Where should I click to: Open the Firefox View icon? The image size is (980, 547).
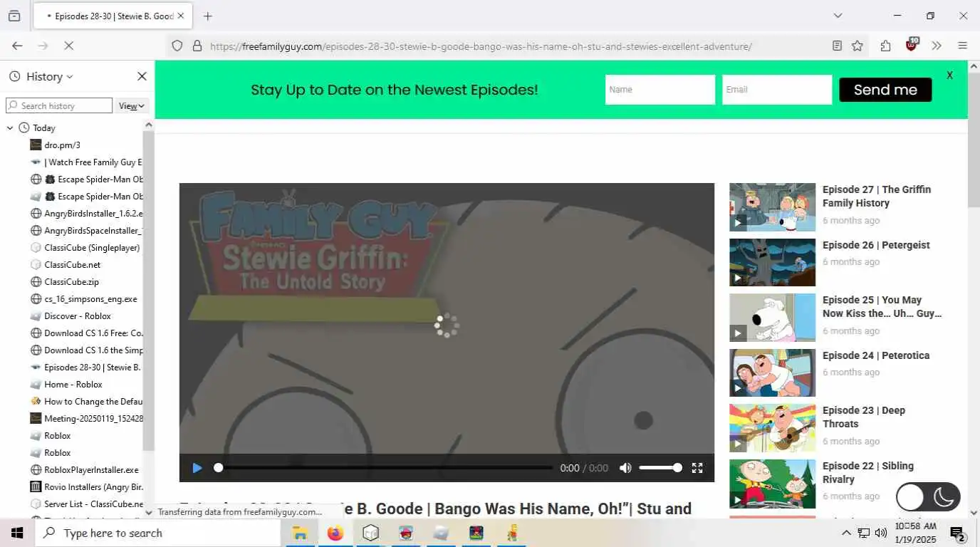click(x=14, y=16)
